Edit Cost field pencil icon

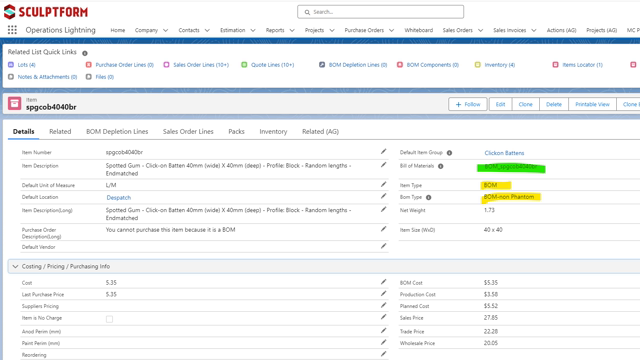(x=383, y=282)
